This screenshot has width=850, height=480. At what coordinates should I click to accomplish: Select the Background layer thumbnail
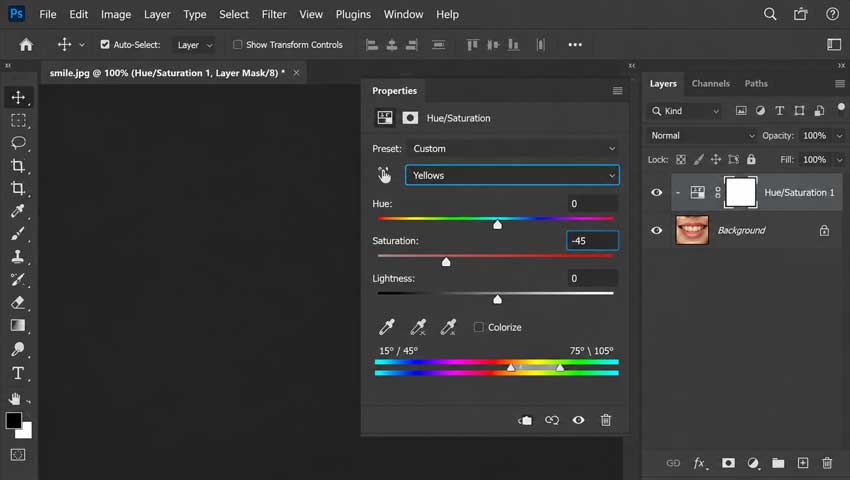pos(692,230)
